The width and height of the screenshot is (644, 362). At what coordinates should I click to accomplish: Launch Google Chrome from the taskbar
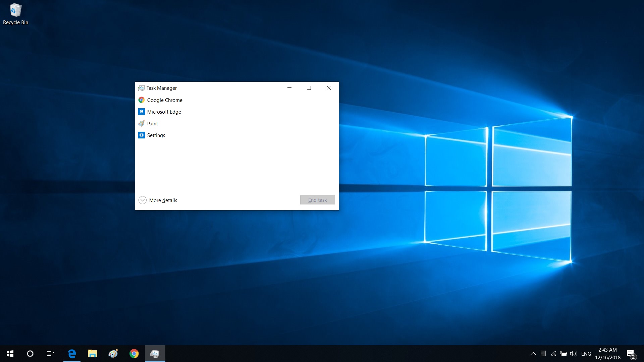click(x=134, y=354)
